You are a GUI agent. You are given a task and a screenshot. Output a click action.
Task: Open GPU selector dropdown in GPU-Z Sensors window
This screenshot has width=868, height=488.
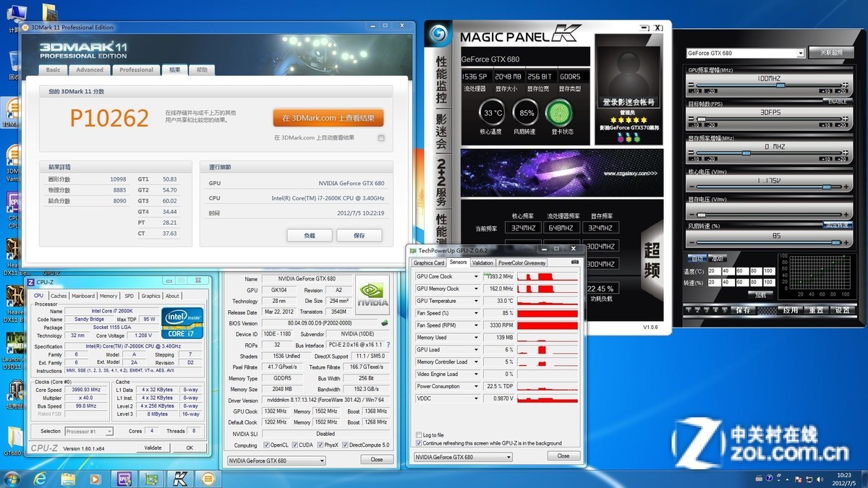463,457
